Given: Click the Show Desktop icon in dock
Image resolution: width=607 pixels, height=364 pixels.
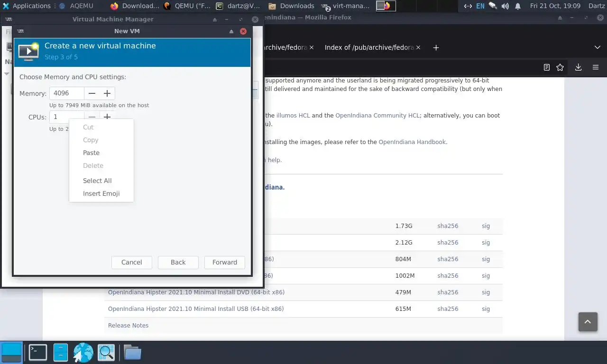Looking at the screenshot, I should click(11, 352).
